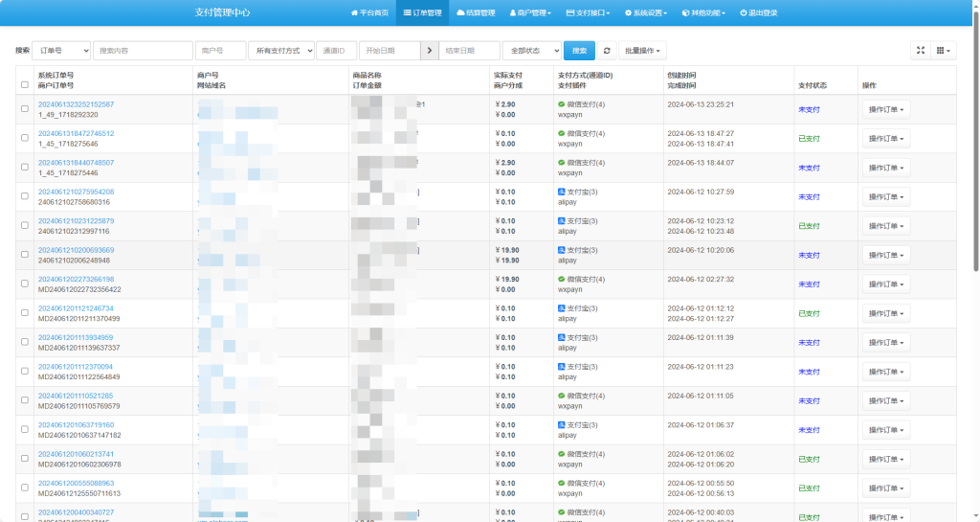Viewport: 980px width, 522px height.
Task: Click the 开始日期 start date field
Action: pos(390,51)
